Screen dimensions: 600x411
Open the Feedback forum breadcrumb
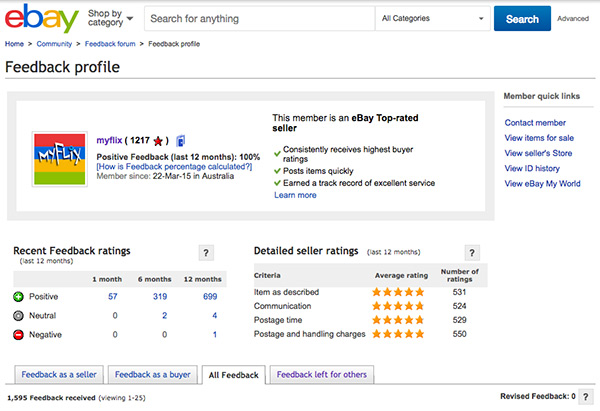110,44
